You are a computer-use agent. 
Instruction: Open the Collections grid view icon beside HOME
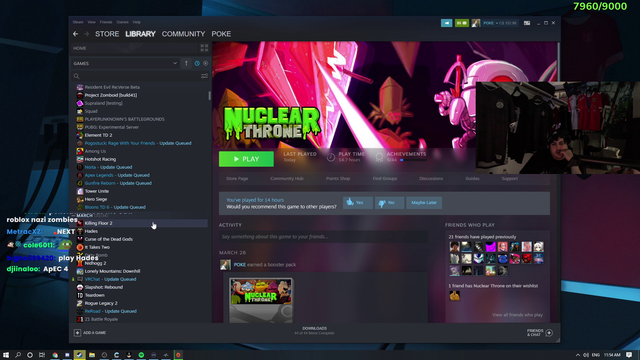204,48
